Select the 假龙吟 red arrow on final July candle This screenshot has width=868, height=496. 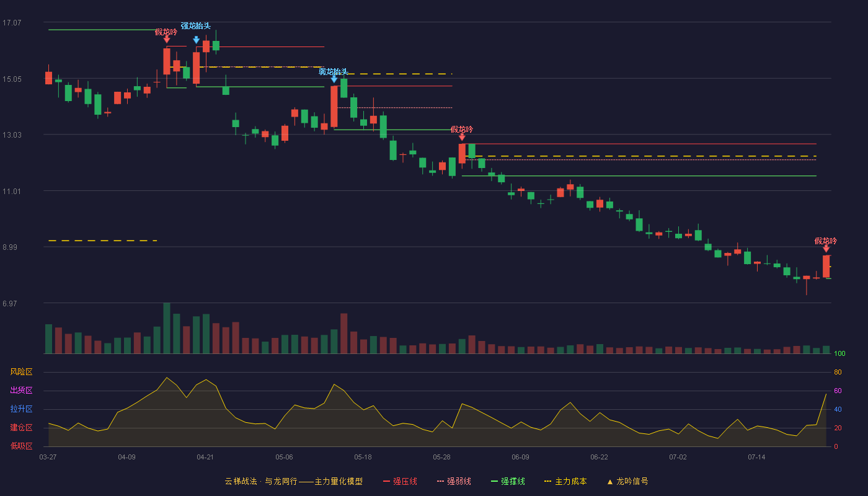pyautogui.click(x=826, y=249)
